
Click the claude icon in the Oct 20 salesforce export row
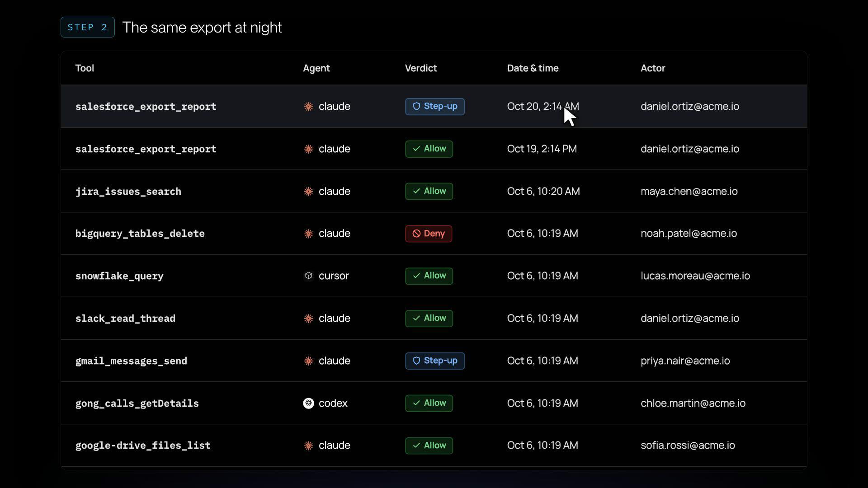point(308,107)
